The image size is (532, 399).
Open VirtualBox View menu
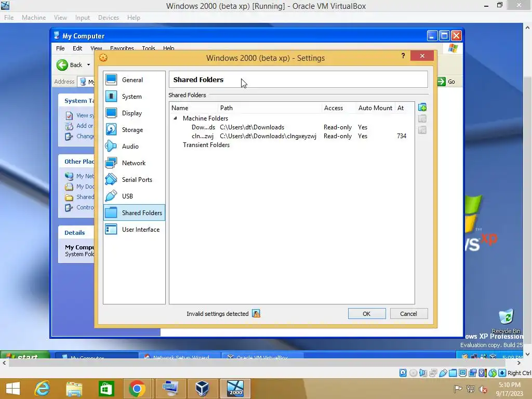[60, 18]
